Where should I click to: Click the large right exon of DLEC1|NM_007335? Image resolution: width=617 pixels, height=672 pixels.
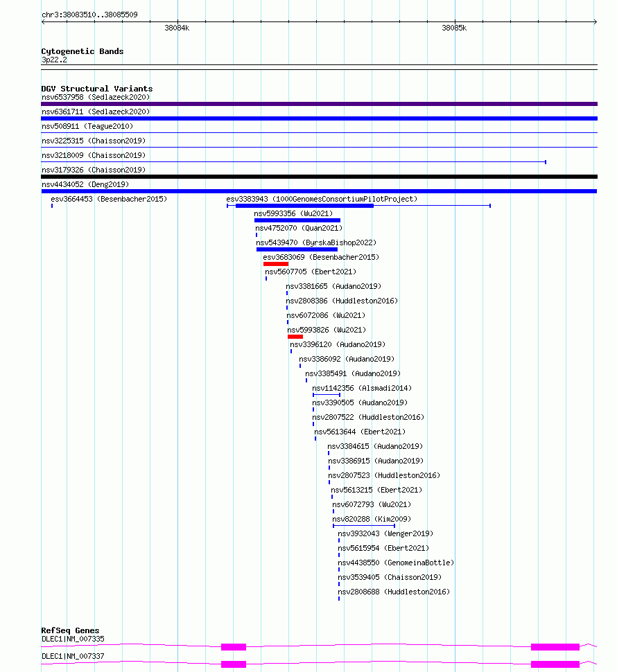click(555, 647)
